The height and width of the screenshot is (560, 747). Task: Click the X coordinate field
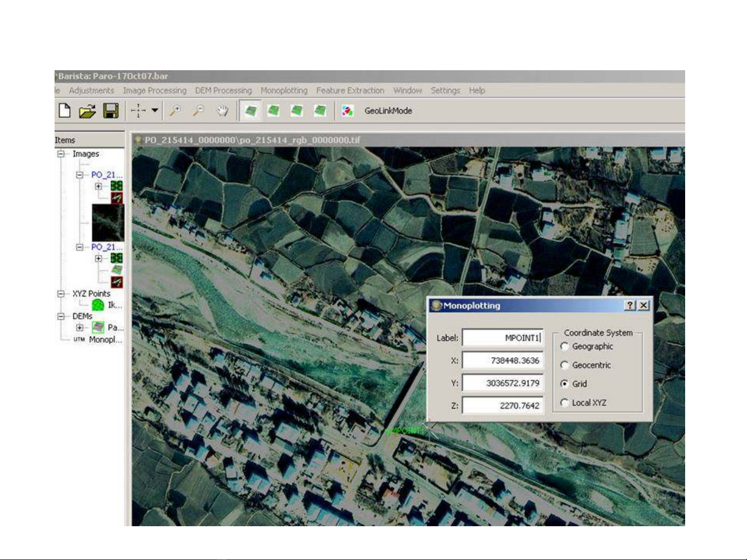503,360
